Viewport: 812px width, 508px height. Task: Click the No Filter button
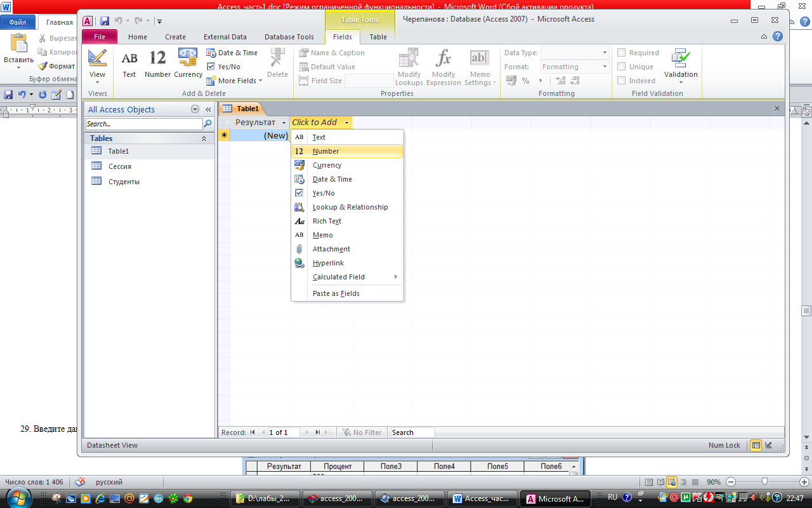[362, 432]
